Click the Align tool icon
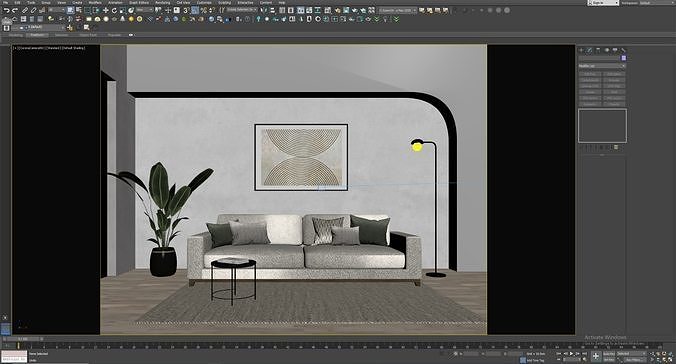Viewport: 676px width, 364px height. pyautogui.click(x=272, y=10)
